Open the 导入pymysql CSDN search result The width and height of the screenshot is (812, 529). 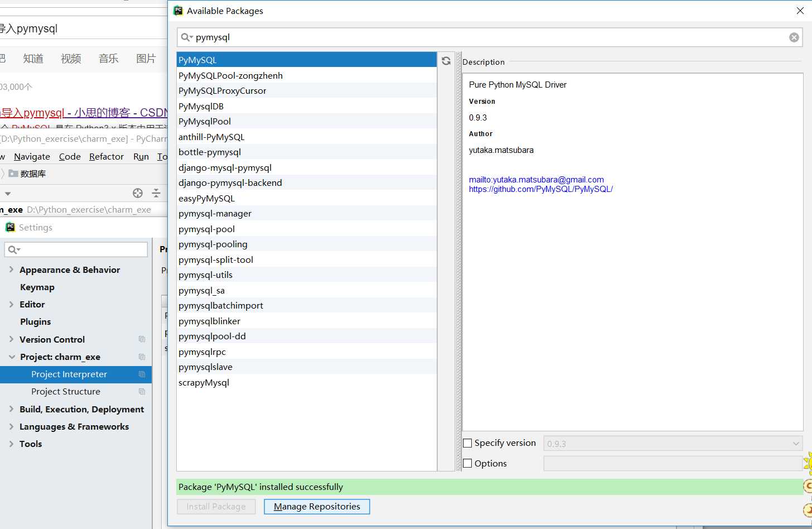point(84,113)
